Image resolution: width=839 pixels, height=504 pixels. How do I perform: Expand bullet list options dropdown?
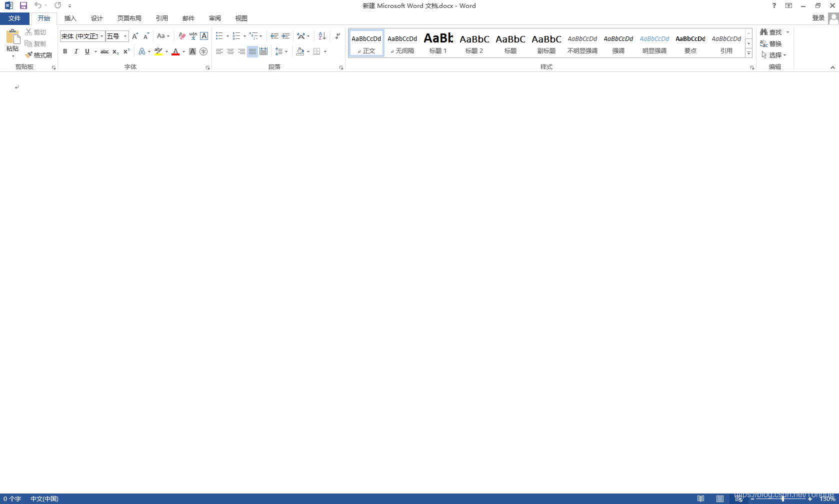coord(227,36)
